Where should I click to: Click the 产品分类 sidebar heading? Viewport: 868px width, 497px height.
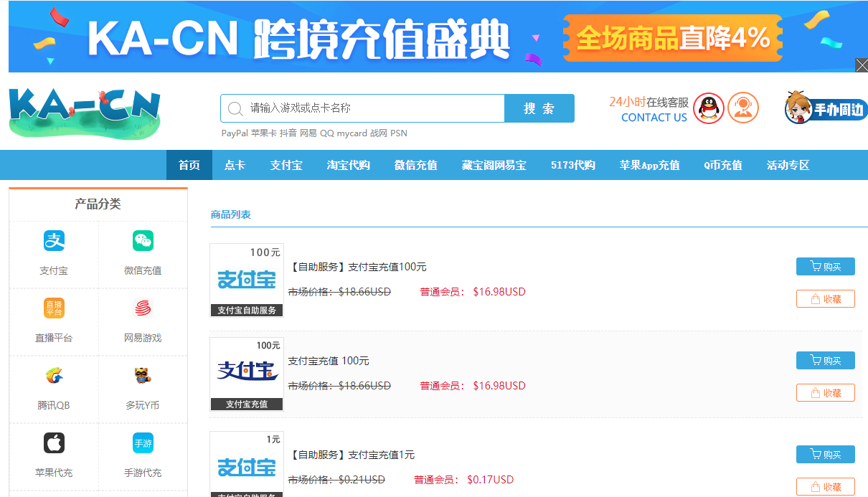click(x=98, y=204)
